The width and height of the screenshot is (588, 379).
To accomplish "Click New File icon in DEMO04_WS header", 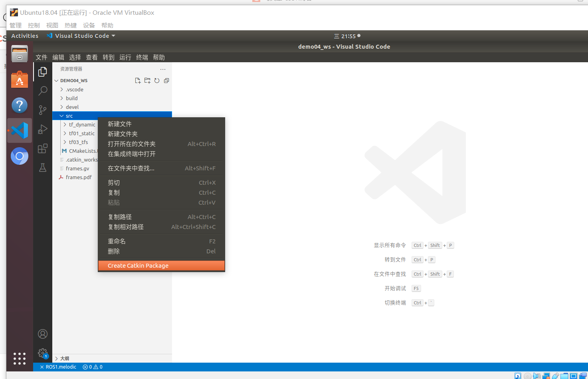I will tap(138, 81).
